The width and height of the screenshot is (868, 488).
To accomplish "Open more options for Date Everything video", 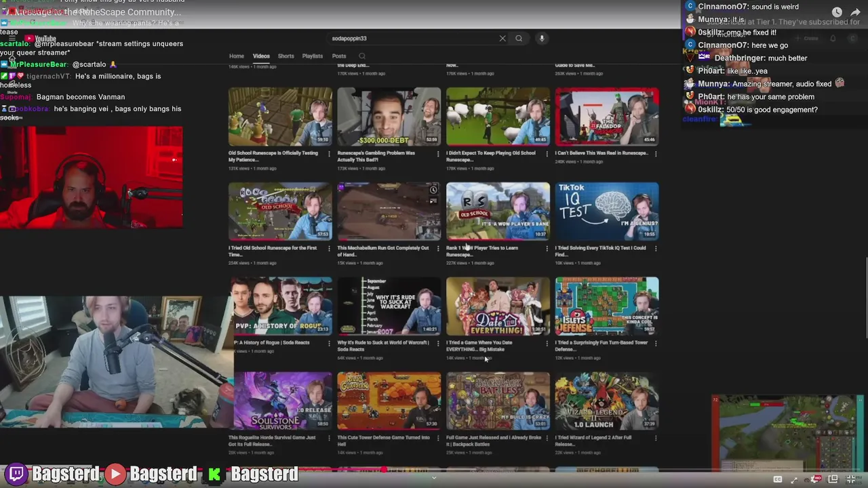I will coord(547,344).
